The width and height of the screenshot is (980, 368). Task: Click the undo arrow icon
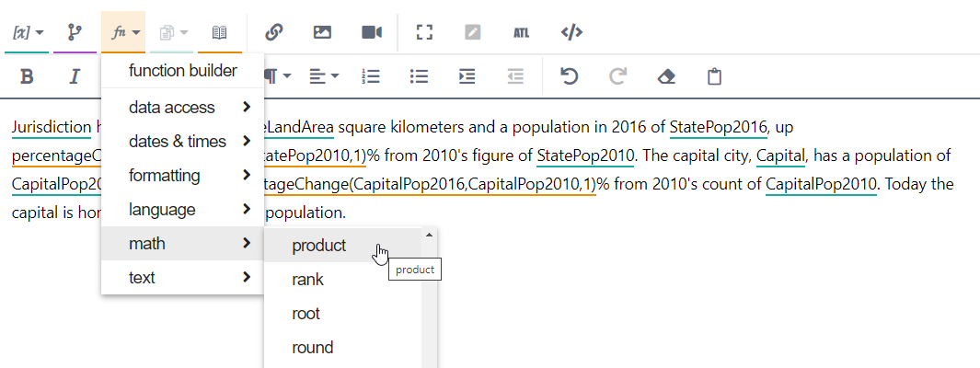click(x=570, y=76)
